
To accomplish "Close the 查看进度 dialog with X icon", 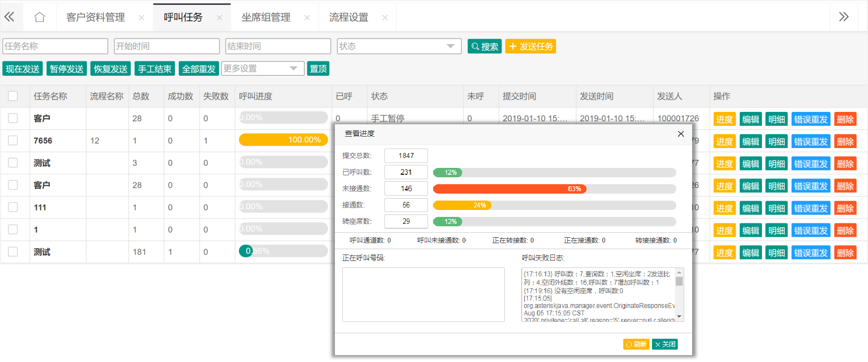I will pos(681,134).
